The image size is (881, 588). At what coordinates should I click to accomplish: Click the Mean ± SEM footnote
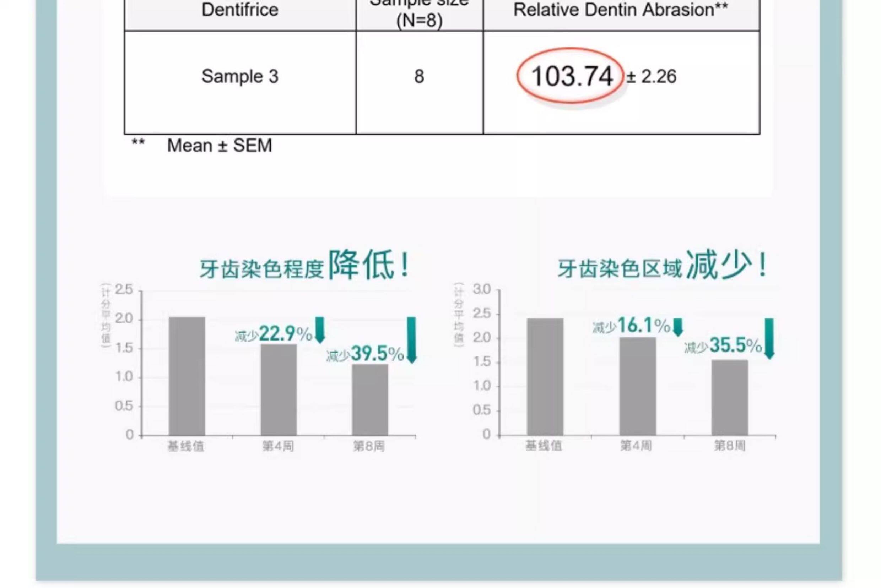(219, 146)
